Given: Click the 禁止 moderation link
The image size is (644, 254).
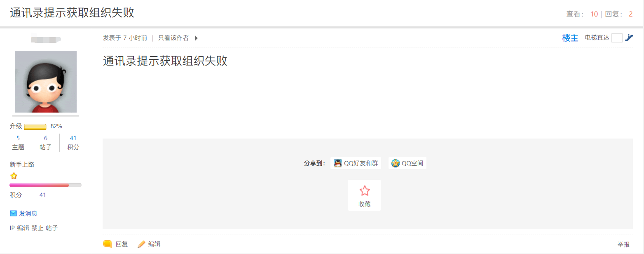Looking at the screenshot, I should (37, 228).
